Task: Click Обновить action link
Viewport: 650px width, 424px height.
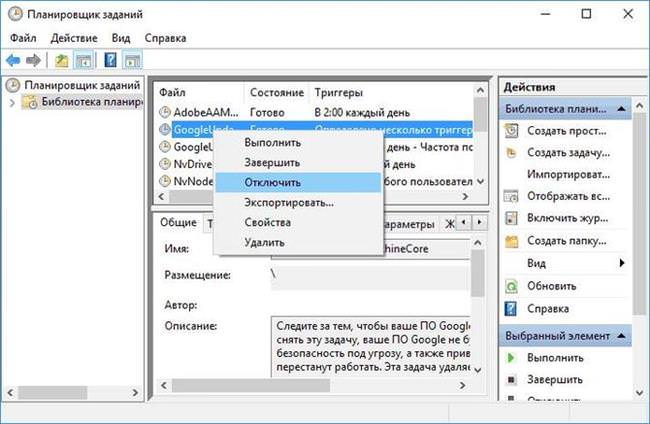Action: click(x=552, y=286)
